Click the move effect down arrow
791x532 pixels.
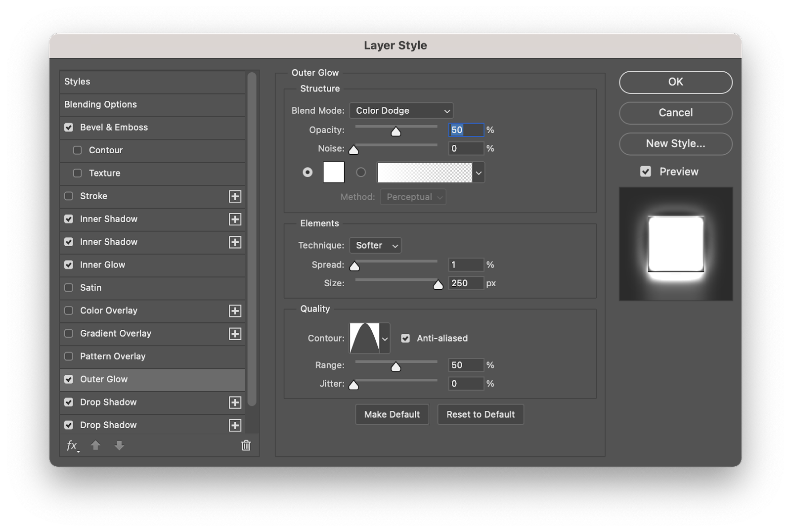coord(119,445)
